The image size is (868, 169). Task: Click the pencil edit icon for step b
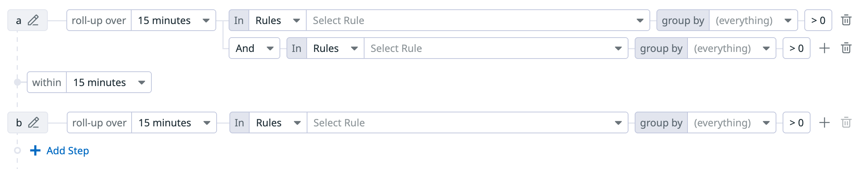click(x=34, y=122)
